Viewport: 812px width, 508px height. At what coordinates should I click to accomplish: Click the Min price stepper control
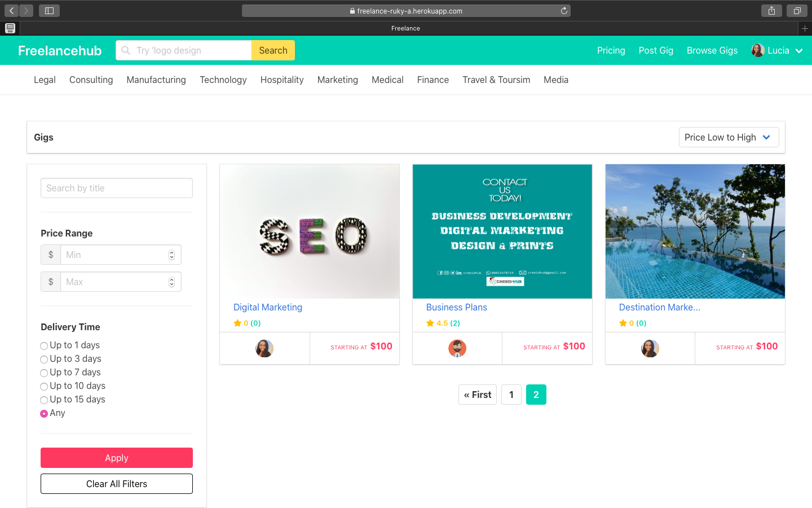pyautogui.click(x=171, y=255)
